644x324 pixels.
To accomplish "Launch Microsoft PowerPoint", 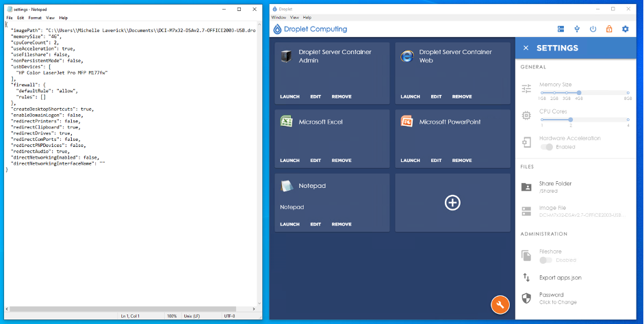I will click(x=410, y=161).
